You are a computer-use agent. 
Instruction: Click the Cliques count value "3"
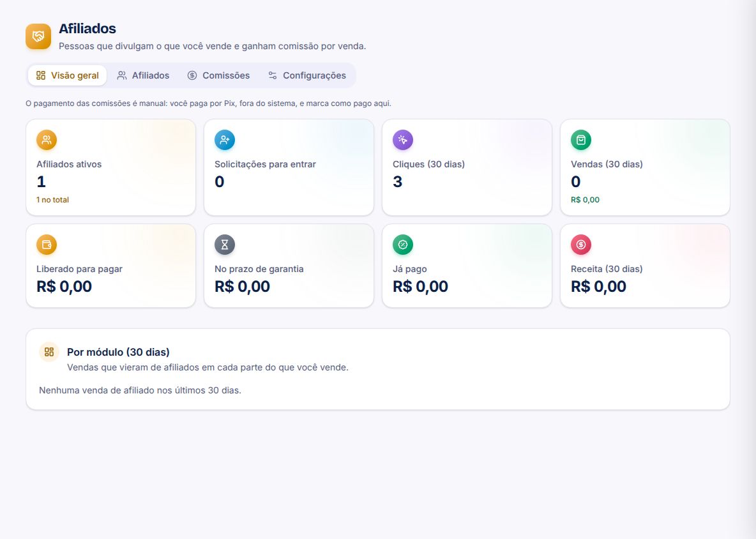pos(397,182)
